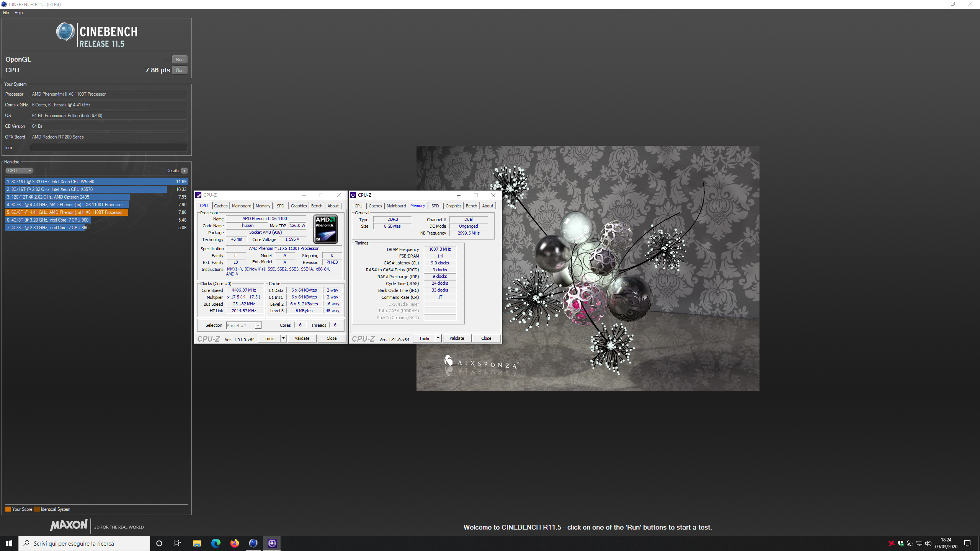Open Socket #1 selection dropdown in CPU-Z
This screenshot has height=551, width=980.
243,326
